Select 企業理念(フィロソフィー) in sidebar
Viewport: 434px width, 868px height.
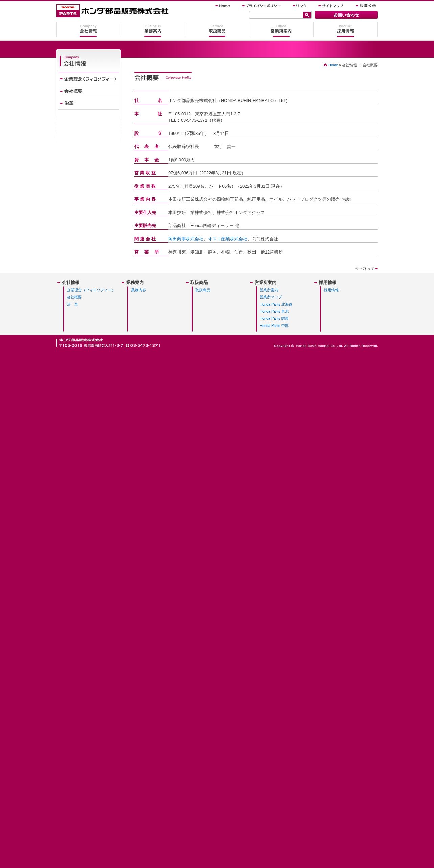pos(89,79)
